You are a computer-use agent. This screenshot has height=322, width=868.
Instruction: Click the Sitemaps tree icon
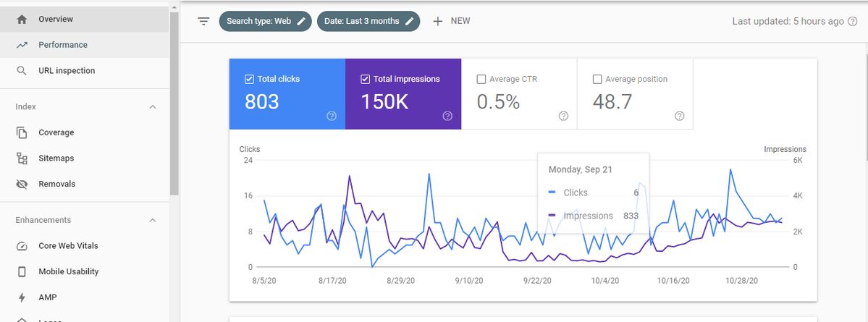[22, 158]
